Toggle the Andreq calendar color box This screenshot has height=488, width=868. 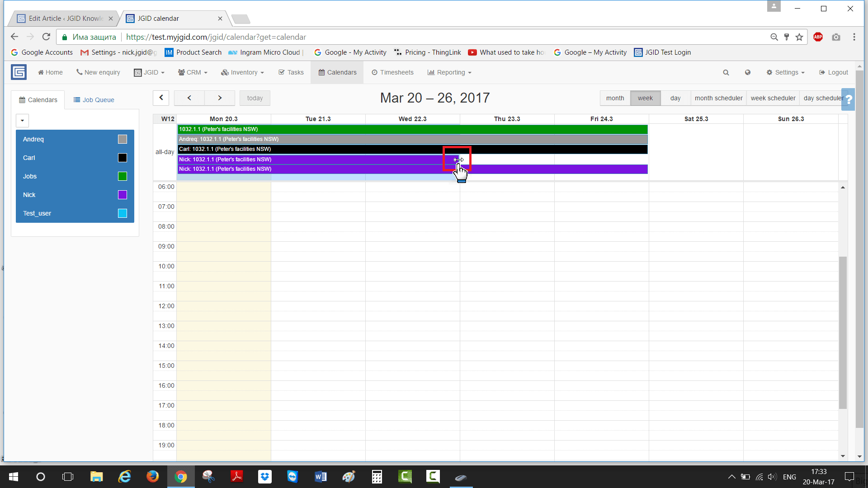[123, 139]
